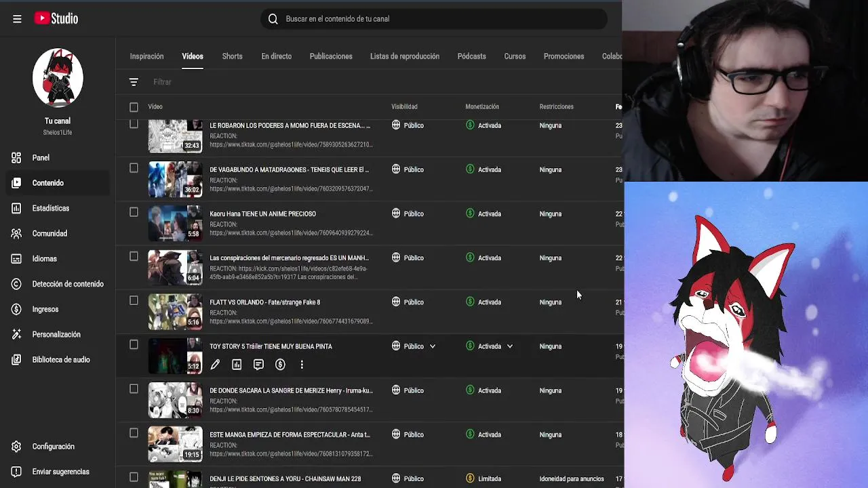Screen dimensions: 868x488
Task: Check the TOY STORY 5 video checkbox
Action: tap(134, 344)
